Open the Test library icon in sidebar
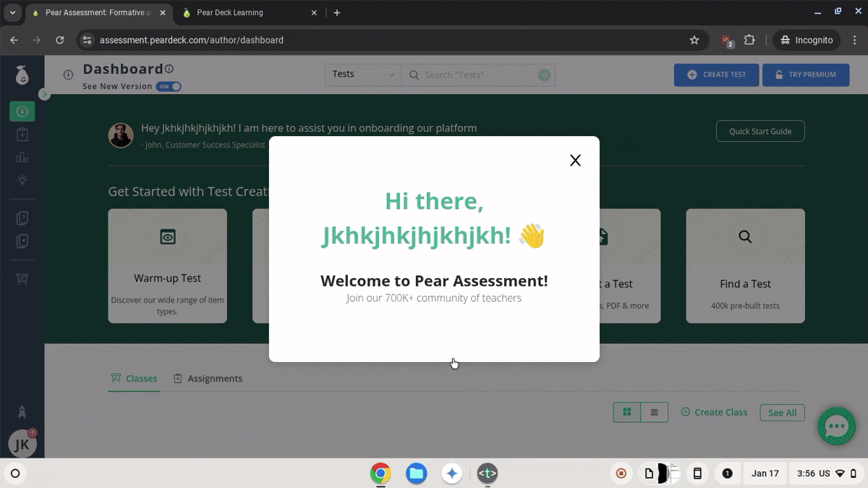 pos(22,218)
